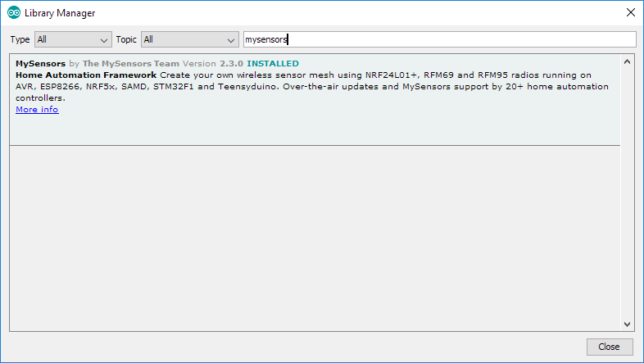
Task: Click the INSTALLED status label
Action: pyautogui.click(x=273, y=64)
